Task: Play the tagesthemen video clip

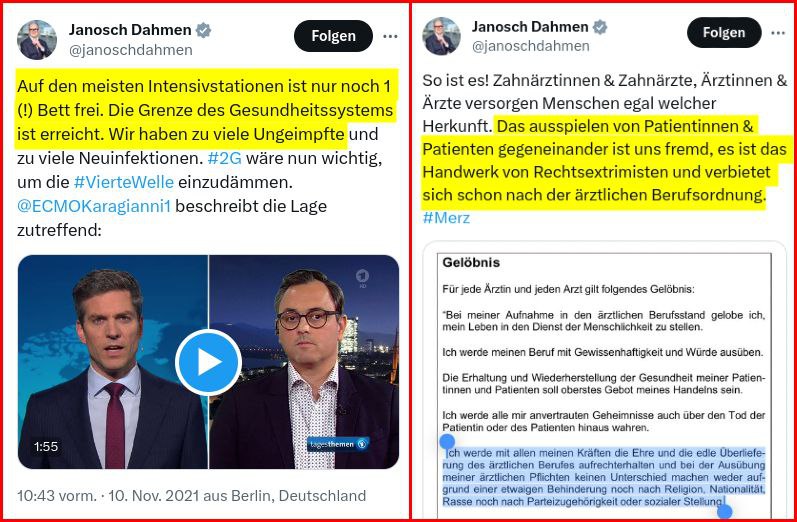Action: coord(208,362)
